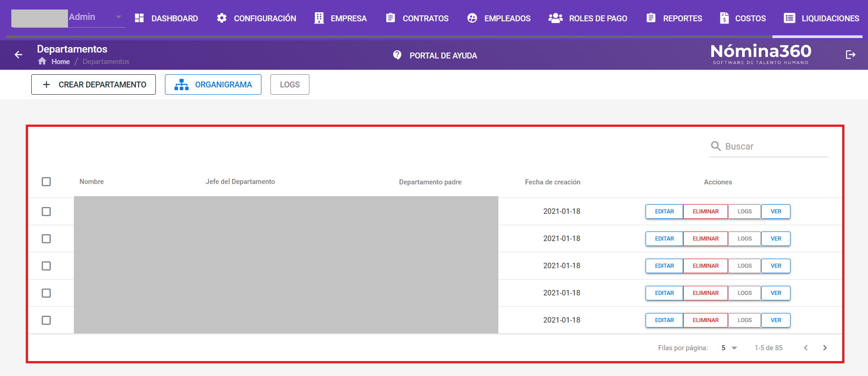Open the Contratos menu
Image resolution: width=868 pixels, height=376 pixels.
(x=417, y=18)
